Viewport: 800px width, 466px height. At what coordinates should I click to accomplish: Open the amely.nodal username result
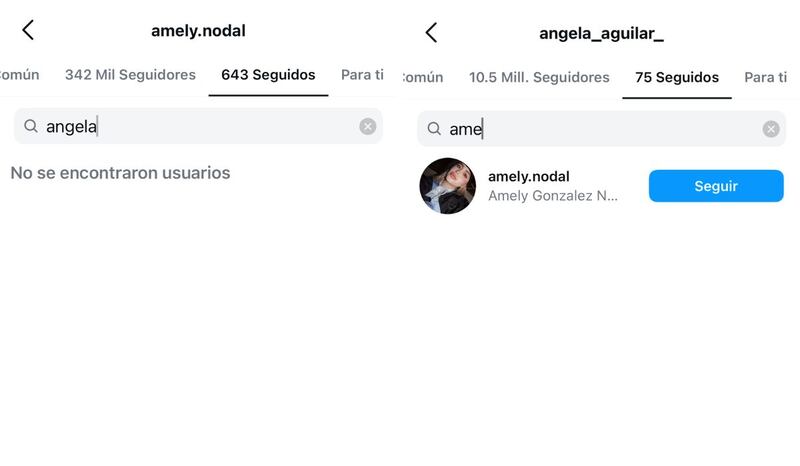click(x=528, y=177)
